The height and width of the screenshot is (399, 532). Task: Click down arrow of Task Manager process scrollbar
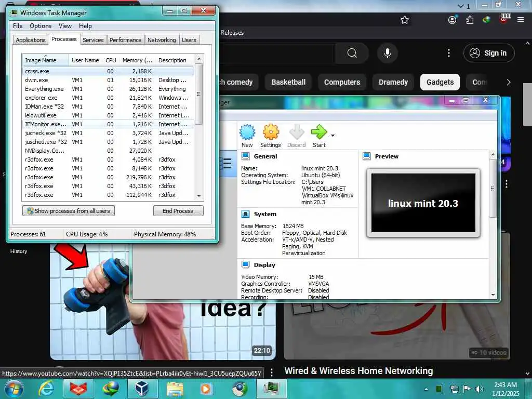[199, 196]
